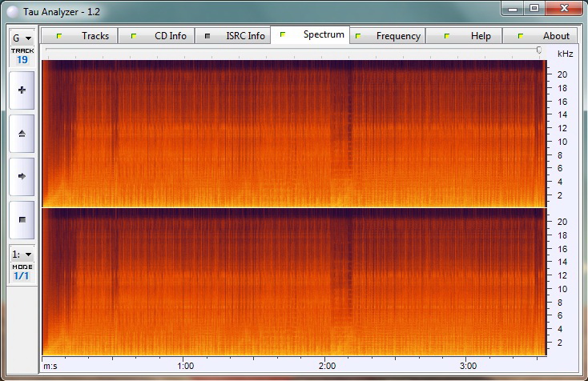Viewport: 588px width, 381px height.
Task: Close the Tau Analyzer window
Action: tap(564, 9)
